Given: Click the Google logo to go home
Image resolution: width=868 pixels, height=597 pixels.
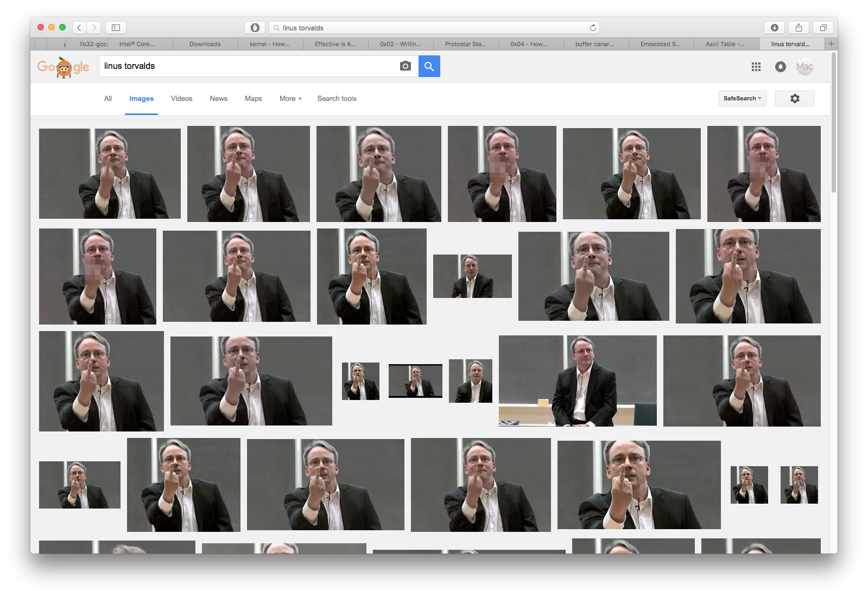Looking at the screenshot, I should [x=64, y=67].
